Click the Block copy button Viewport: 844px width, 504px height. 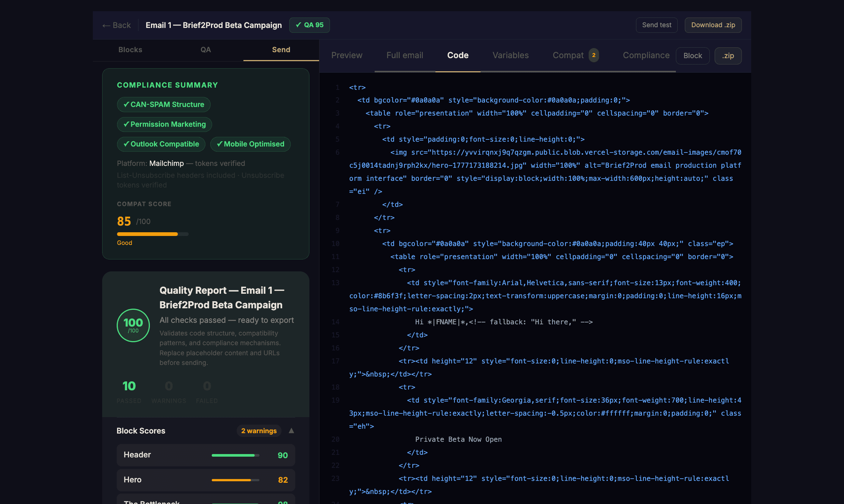pyautogui.click(x=693, y=56)
